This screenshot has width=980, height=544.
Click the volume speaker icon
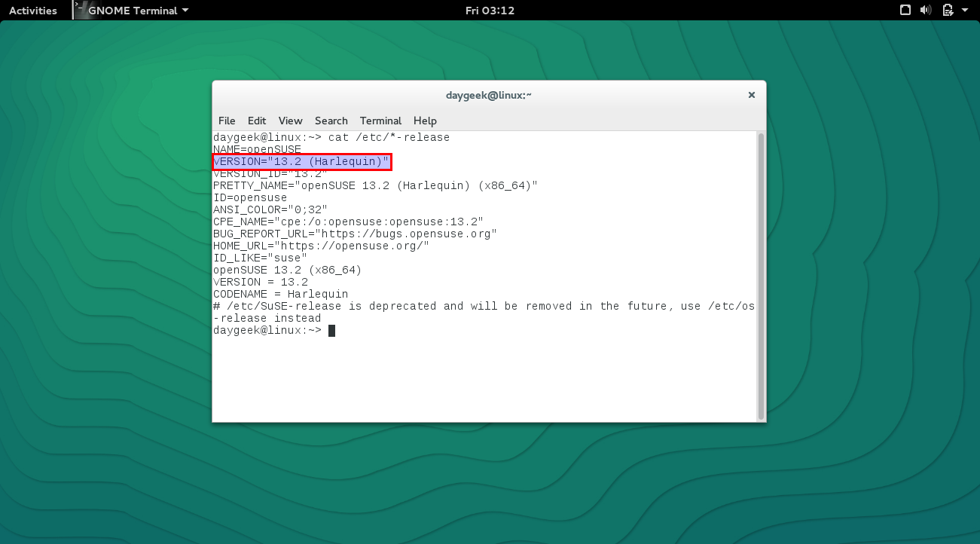[926, 11]
